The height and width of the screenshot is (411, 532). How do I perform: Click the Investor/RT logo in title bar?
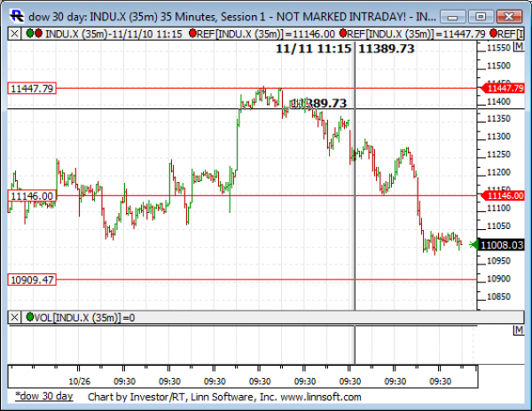[16, 16]
